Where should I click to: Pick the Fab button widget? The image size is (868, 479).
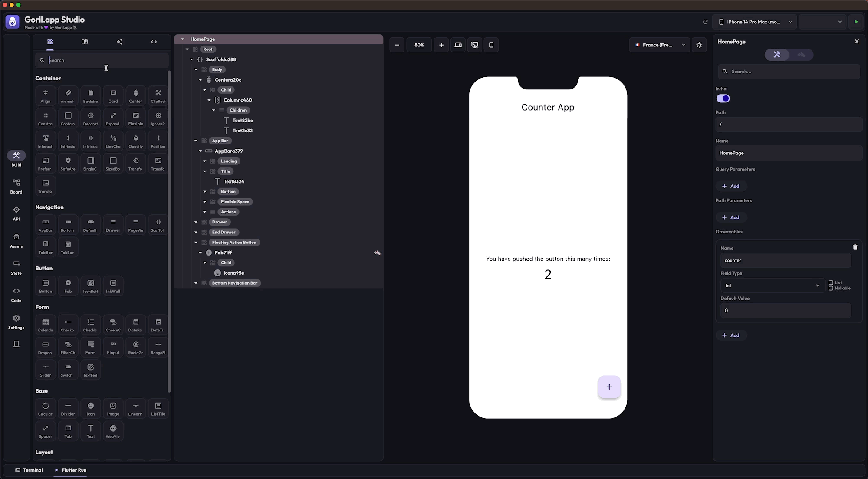[68, 286]
